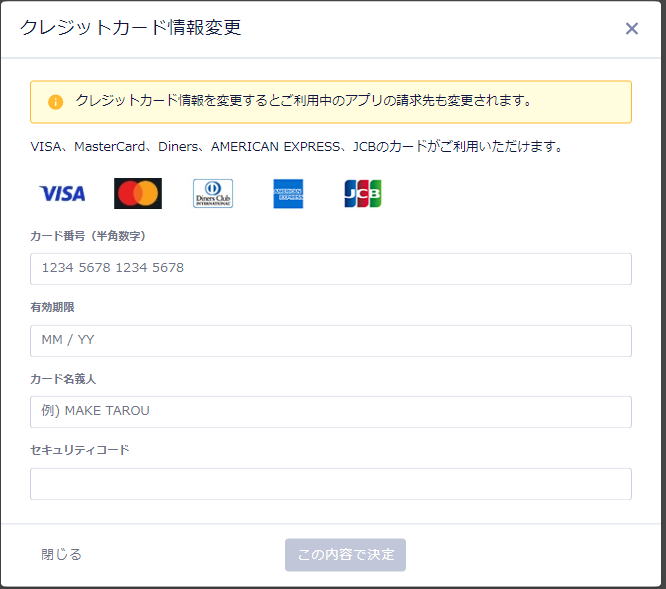Viewport: 666px width, 589px height.
Task: Click the supported cards description text
Action: (296, 147)
